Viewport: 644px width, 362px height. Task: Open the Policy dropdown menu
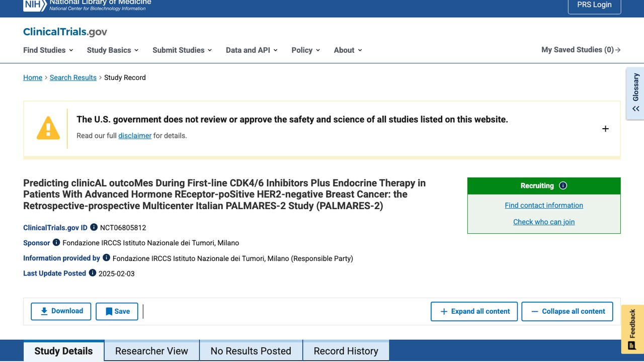click(x=306, y=50)
